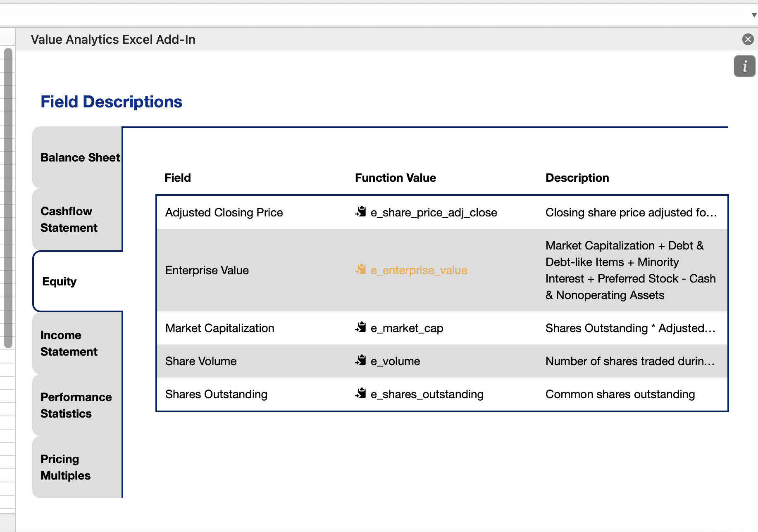Copy e_shares_outstanding to clipboard
The height and width of the screenshot is (532, 758).
tap(360, 394)
